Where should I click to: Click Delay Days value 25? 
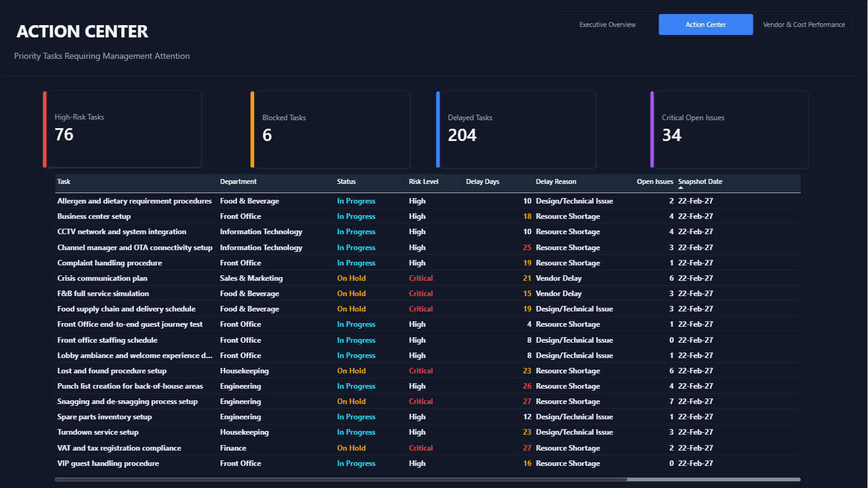527,248
